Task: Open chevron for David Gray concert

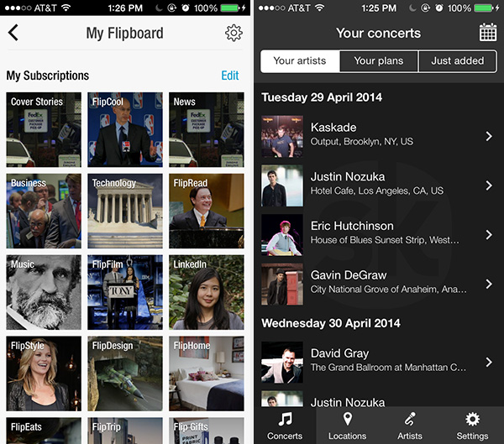Action: pyautogui.click(x=489, y=362)
